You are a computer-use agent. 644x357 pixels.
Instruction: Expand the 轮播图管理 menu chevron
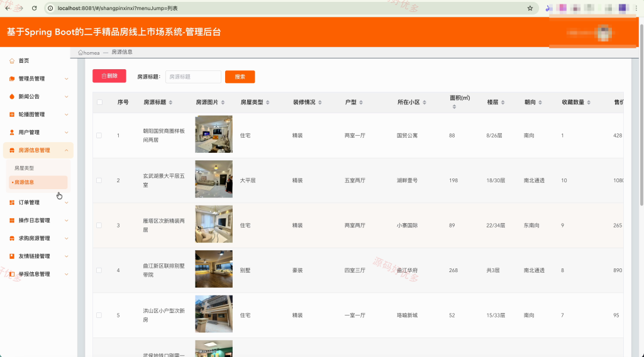point(66,114)
